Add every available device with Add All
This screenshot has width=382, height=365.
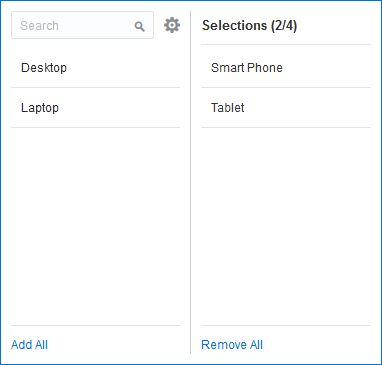click(30, 345)
